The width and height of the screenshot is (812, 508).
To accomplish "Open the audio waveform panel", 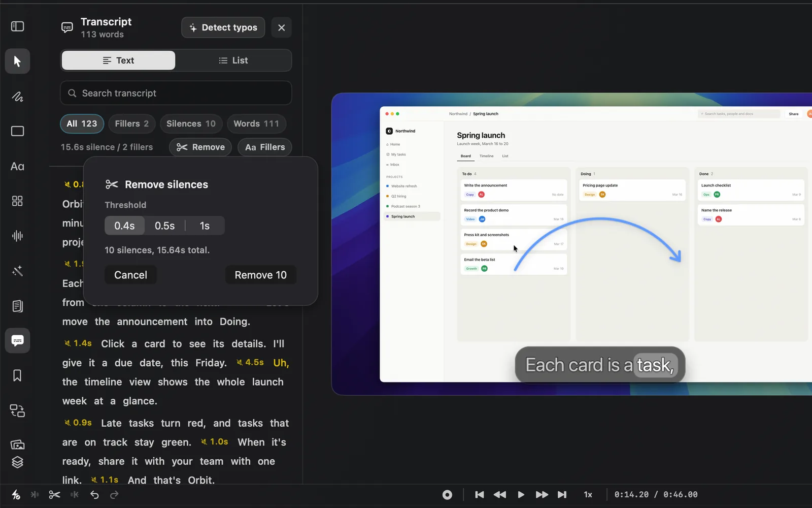I will [17, 236].
